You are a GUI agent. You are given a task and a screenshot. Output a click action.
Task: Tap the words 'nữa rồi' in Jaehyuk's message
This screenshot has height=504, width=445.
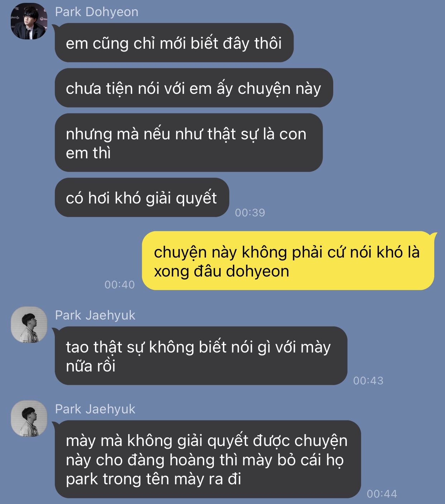click(91, 366)
